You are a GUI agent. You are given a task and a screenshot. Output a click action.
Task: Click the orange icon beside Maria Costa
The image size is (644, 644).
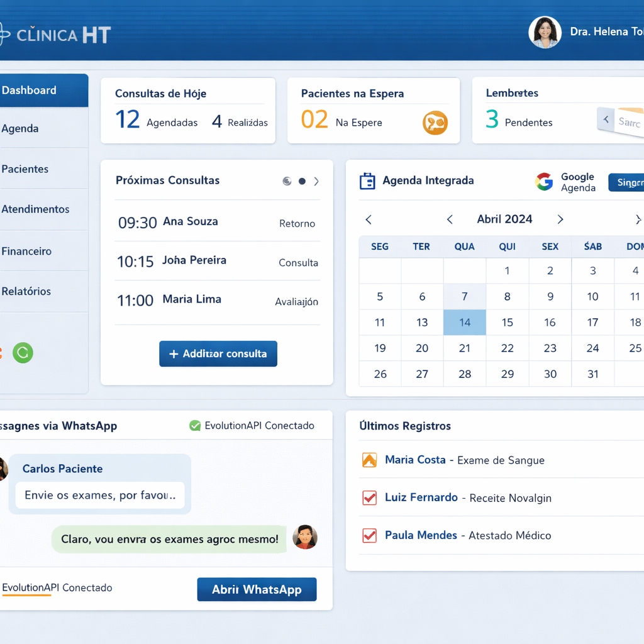(369, 460)
